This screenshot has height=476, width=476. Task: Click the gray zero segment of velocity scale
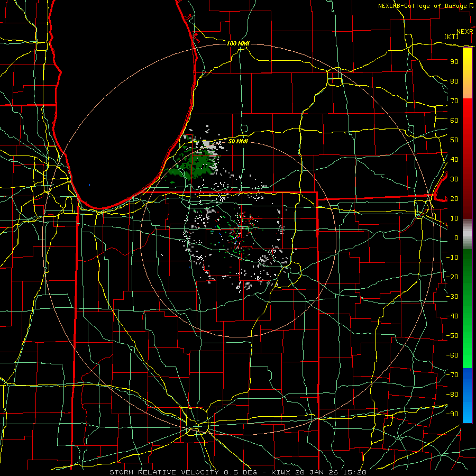pyautogui.click(x=467, y=234)
